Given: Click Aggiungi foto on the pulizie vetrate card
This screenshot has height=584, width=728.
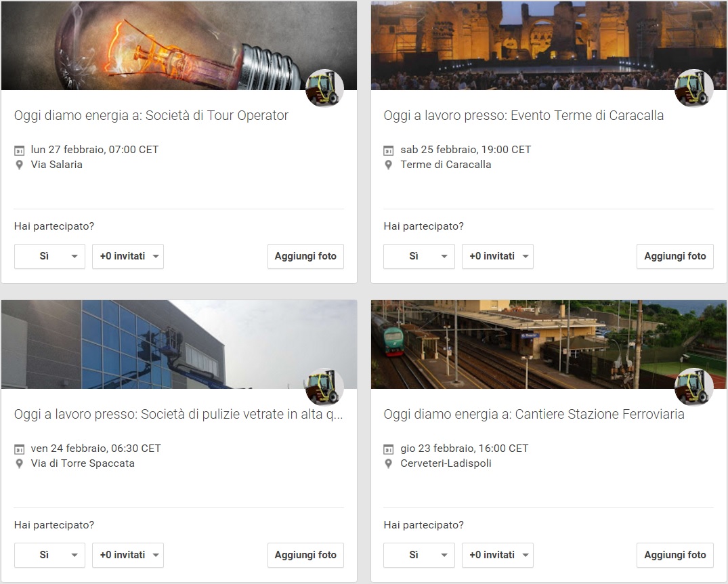Looking at the screenshot, I should (305, 555).
